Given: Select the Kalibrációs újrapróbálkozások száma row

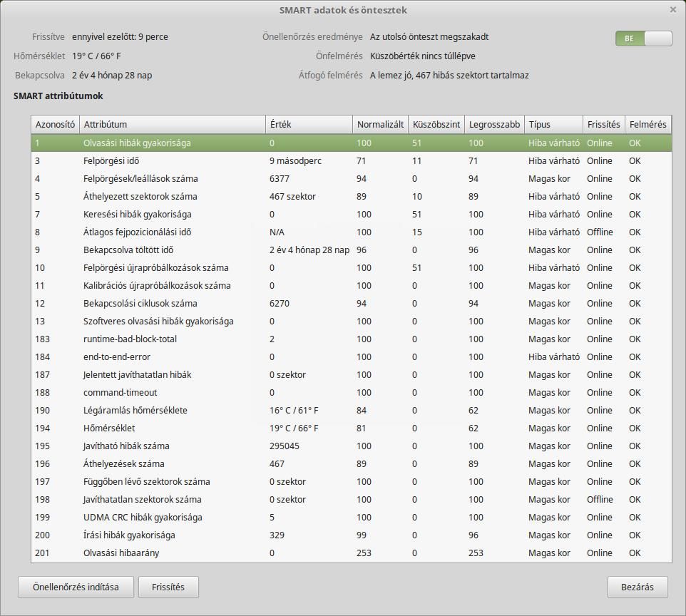Looking at the screenshot, I should 352,286.
